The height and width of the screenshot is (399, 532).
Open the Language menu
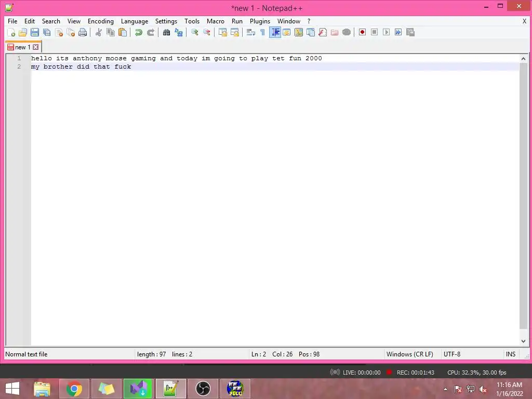(x=135, y=21)
